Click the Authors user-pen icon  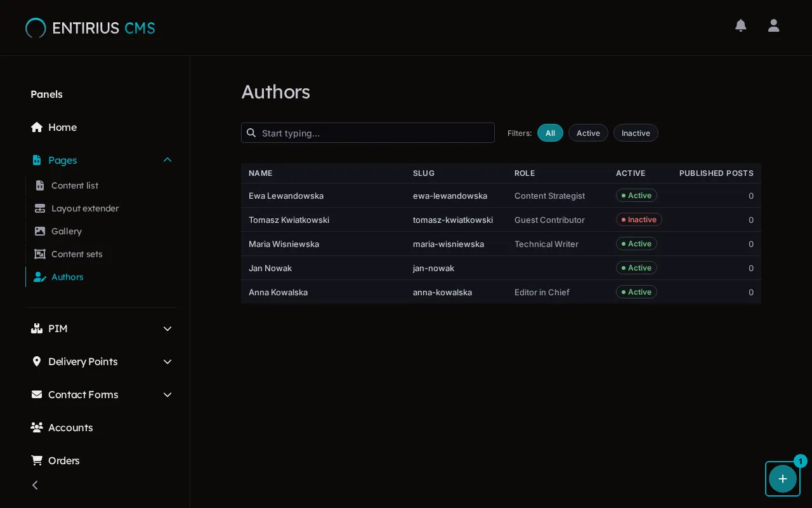tap(40, 277)
